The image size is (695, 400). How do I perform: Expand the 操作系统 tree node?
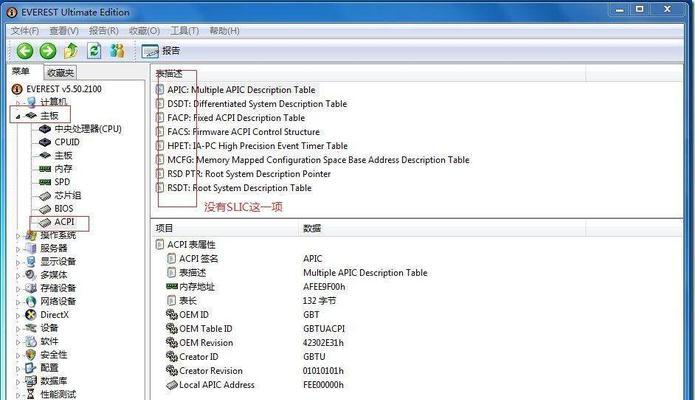18,236
